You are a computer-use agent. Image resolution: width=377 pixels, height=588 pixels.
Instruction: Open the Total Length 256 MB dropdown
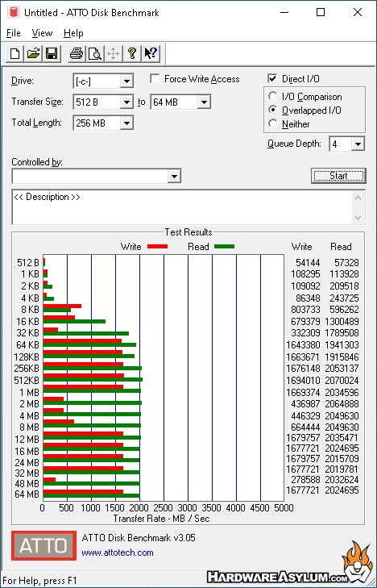point(127,123)
